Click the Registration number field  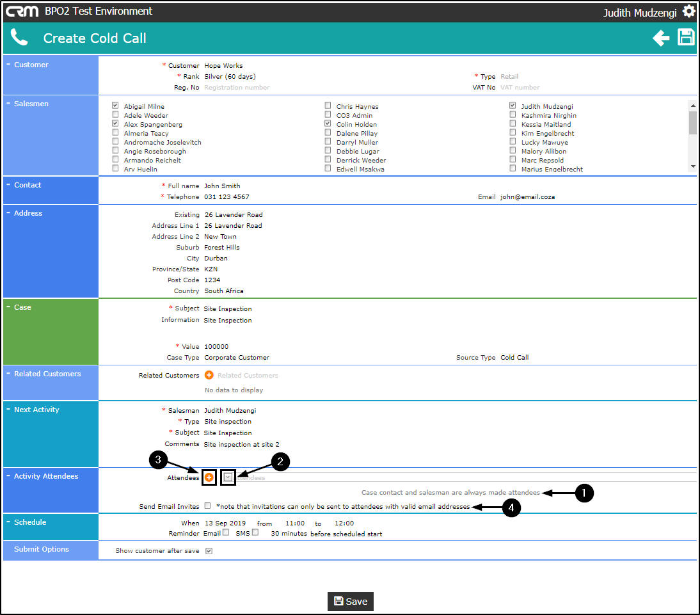237,88
